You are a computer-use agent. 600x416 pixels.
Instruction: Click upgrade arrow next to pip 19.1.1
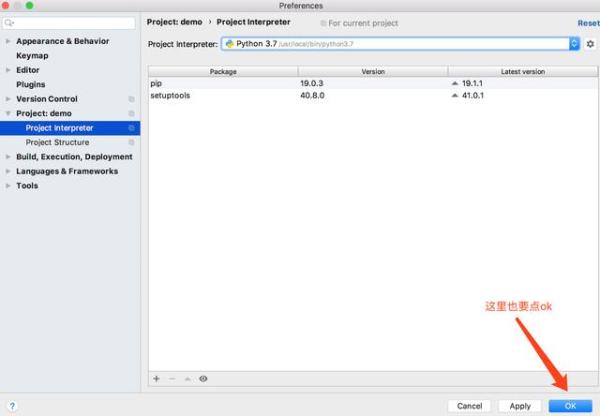(x=455, y=83)
